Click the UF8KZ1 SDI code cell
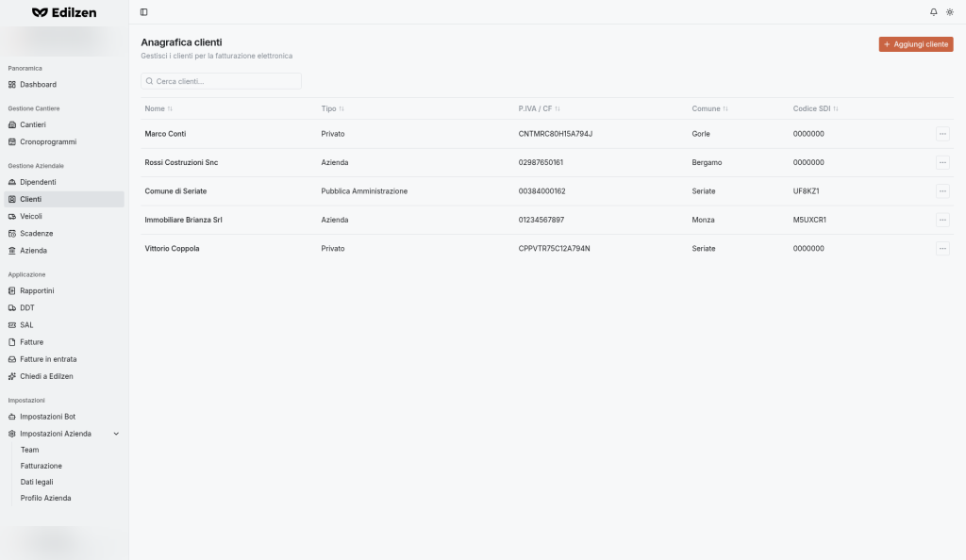This screenshot has width=966, height=560. [x=806, y=191]
